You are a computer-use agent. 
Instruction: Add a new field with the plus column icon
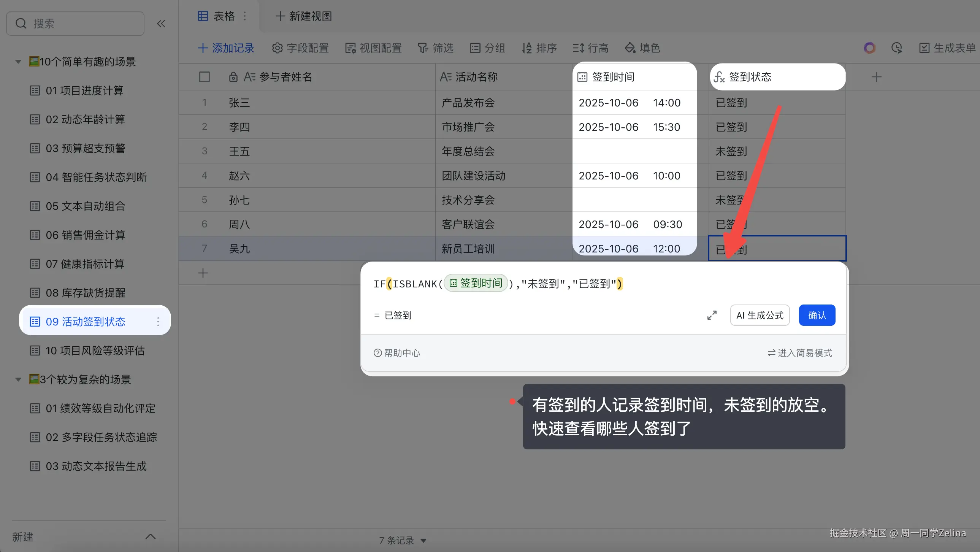[x=877, y=77]
